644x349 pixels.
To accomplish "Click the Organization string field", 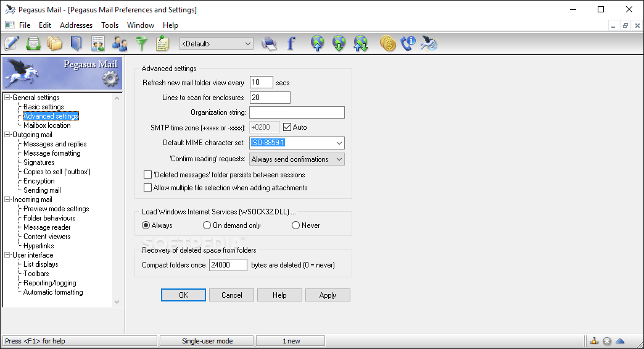I will 297,112.
